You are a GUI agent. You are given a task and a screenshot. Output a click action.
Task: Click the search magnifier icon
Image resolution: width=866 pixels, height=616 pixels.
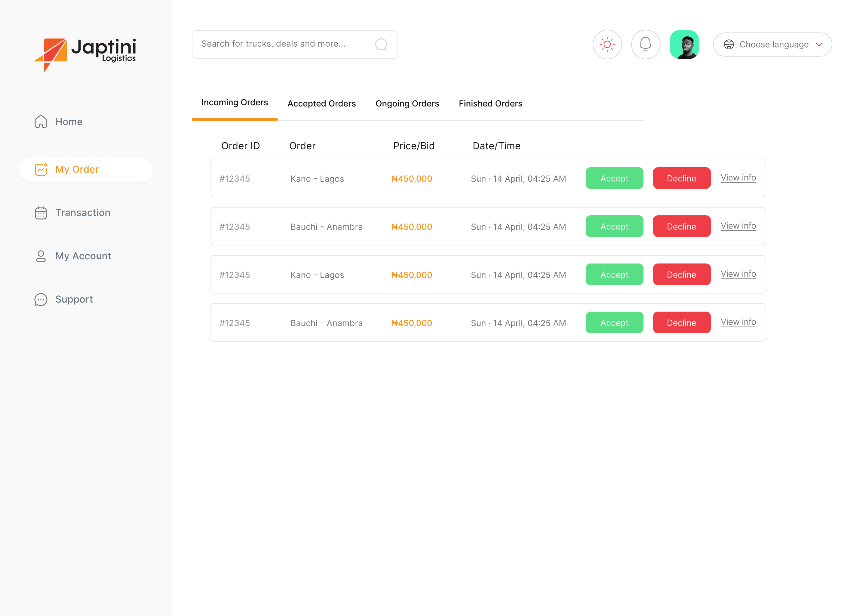click(381, 45)
